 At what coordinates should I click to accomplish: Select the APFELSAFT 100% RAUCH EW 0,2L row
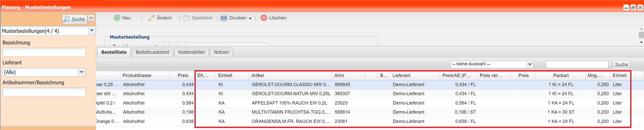pyautogui.click(x=289, y=103)
